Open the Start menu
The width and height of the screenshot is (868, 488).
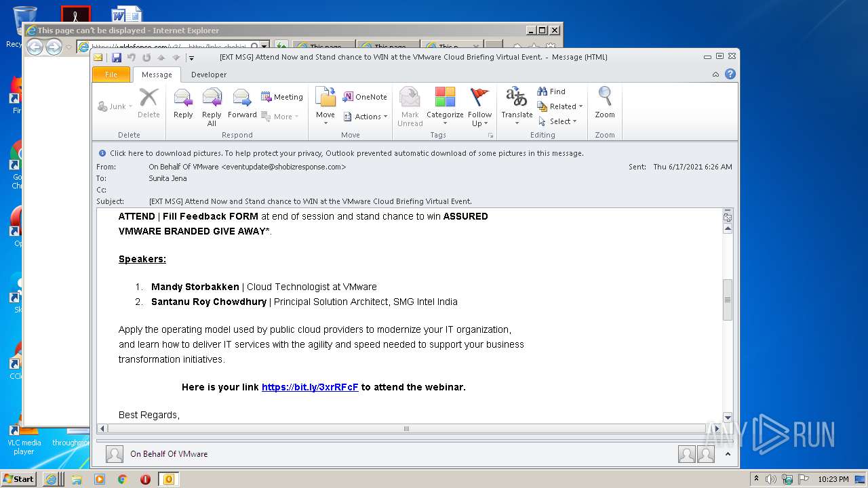19,479
